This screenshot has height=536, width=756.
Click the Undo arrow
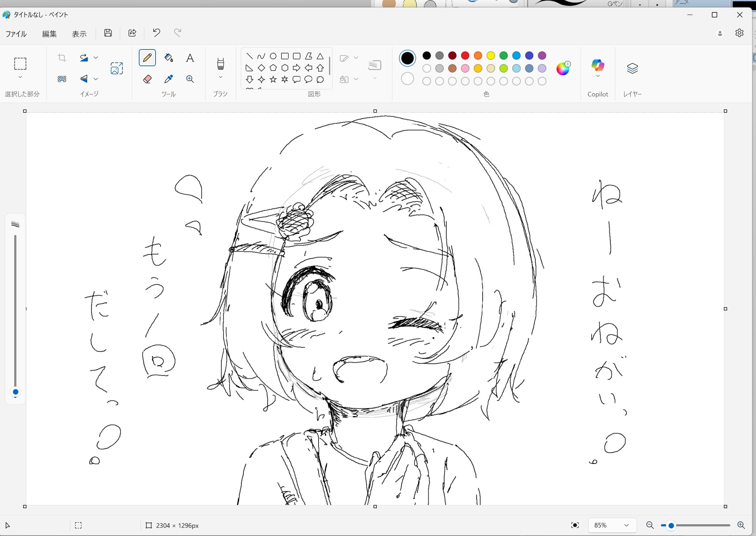click(156, 33)
